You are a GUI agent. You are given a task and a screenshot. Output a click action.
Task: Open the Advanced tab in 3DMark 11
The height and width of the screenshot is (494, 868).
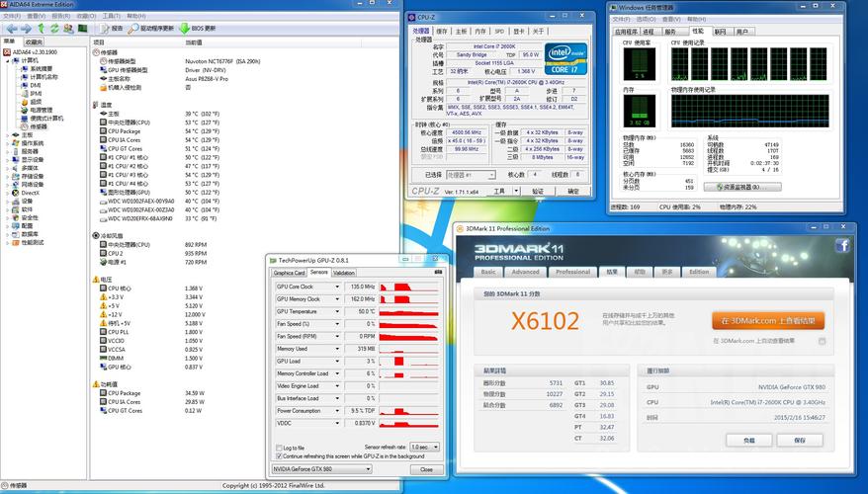coord(525,272)
